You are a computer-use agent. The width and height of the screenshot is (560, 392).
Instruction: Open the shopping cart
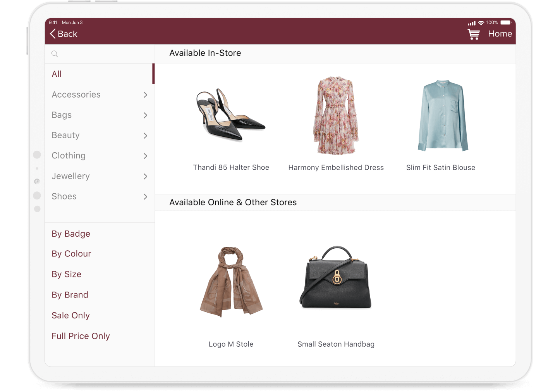(473, 34)
